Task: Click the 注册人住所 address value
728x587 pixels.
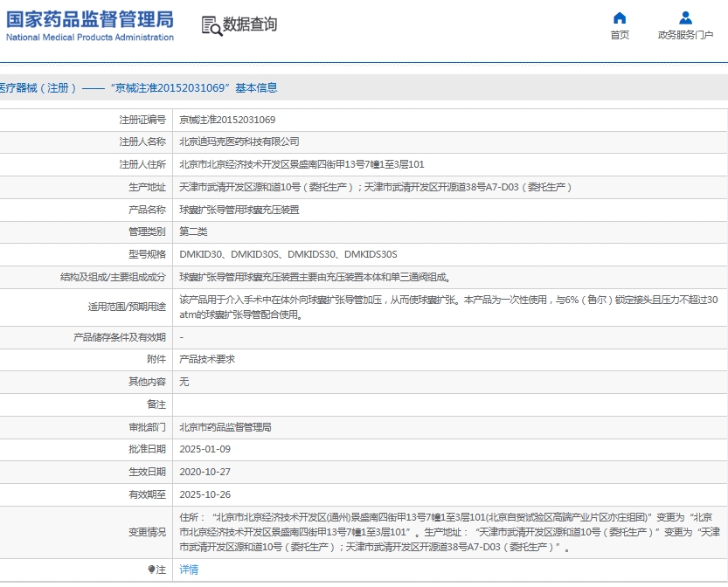Action: 302,164
